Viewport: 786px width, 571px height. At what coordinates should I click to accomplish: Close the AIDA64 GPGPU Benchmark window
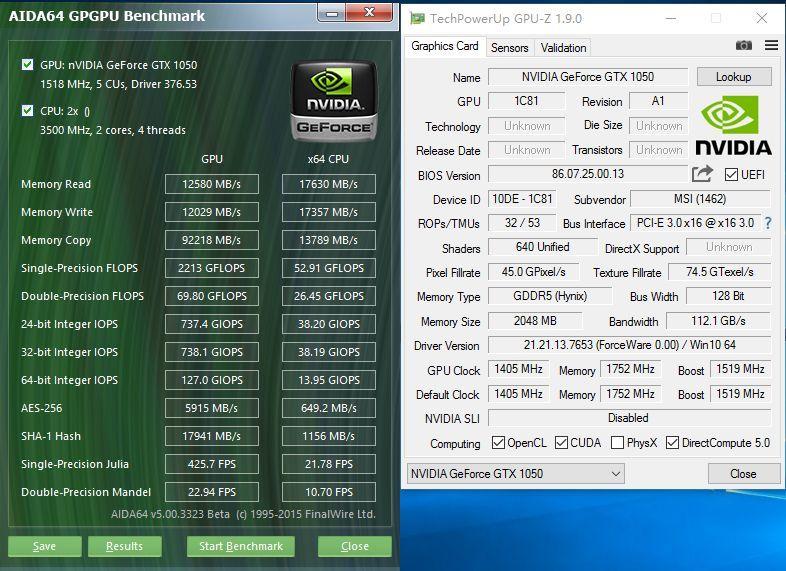[369, 12]
